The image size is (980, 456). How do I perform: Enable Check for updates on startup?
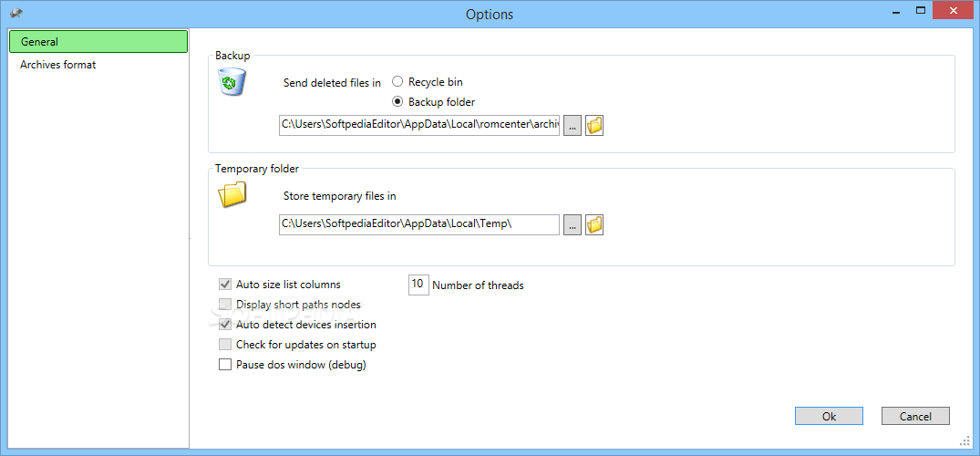(225, 345)
